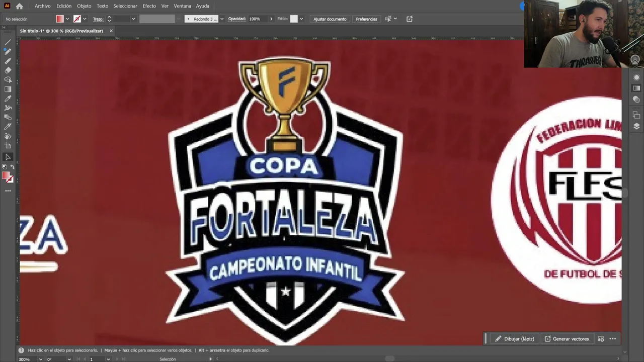644x362 pixels.
Task: Open the Ver menu
Action: [165, 6]
